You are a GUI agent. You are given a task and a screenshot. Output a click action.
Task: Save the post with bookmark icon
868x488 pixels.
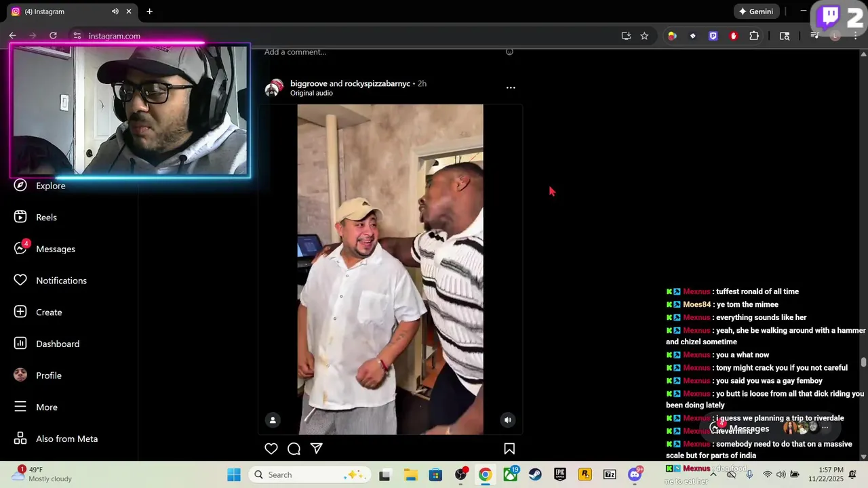(x=509, y=449)
